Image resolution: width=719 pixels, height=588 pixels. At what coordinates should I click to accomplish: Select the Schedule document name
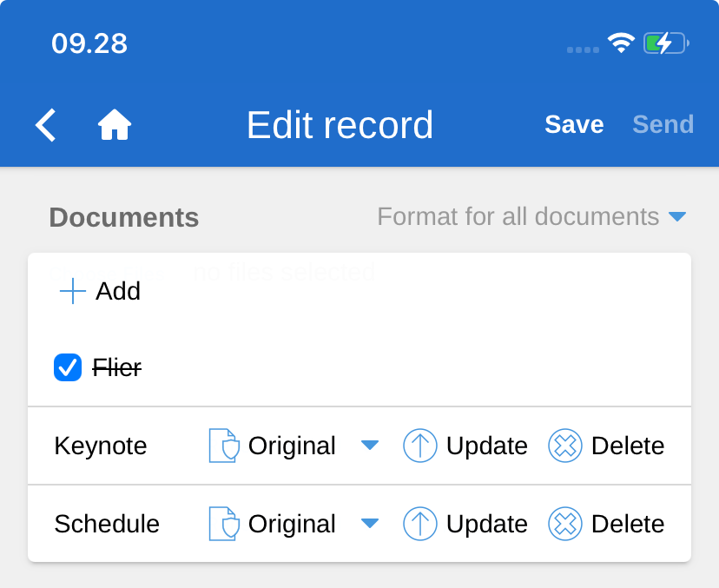[x=107, y=524]
